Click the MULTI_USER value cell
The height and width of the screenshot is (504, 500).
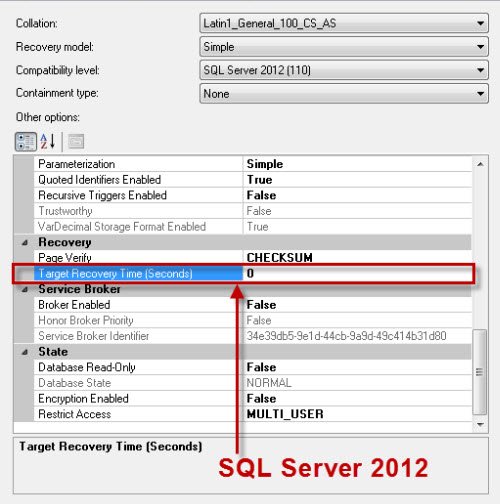[x=357, y=414]
